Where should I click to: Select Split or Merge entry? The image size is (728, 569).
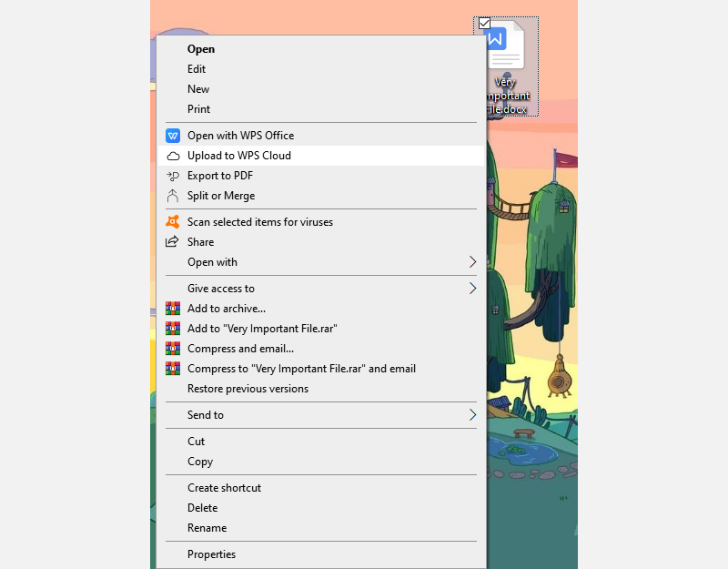pyautogui.click(x=321, y=196)
